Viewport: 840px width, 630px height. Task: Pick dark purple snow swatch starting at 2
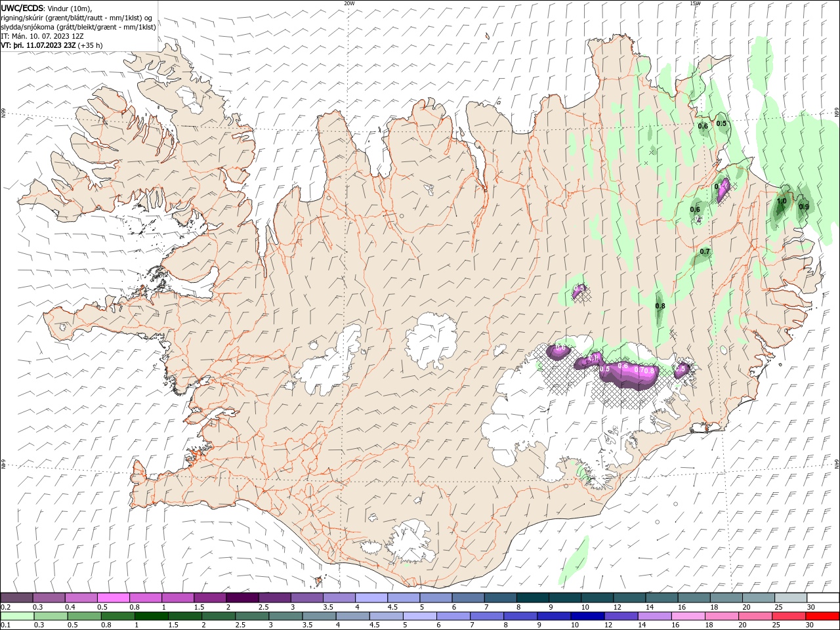tap(242, 598)
